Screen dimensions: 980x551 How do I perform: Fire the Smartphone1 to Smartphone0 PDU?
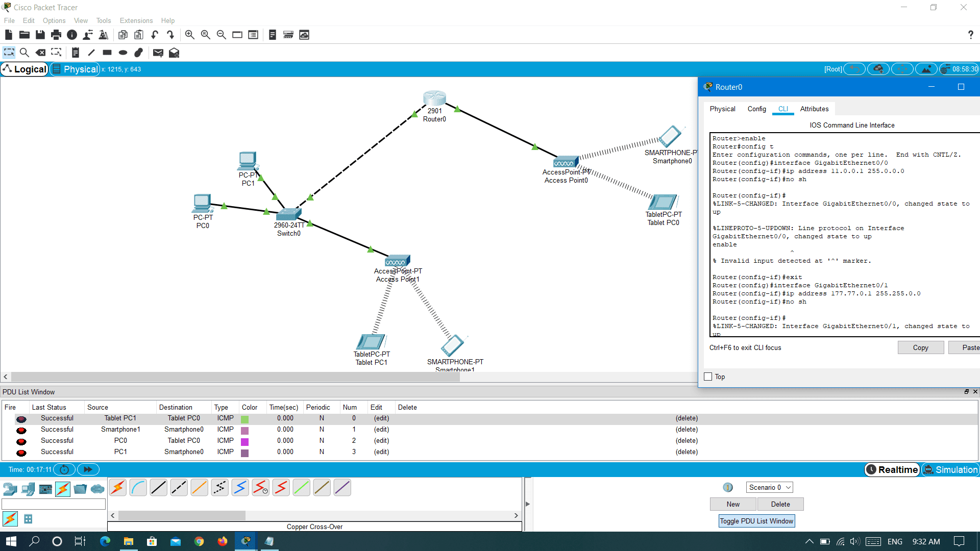(x=21, y=430)
